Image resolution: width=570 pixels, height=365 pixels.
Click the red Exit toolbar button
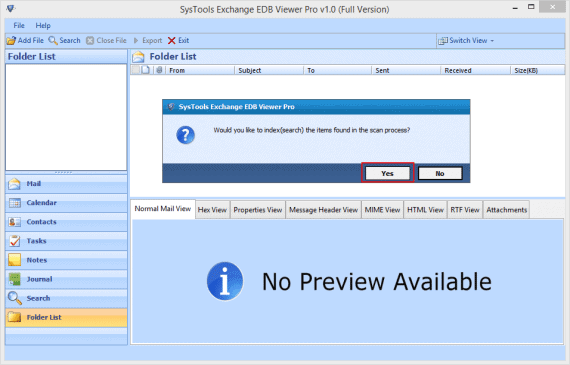tap(178, 40)
